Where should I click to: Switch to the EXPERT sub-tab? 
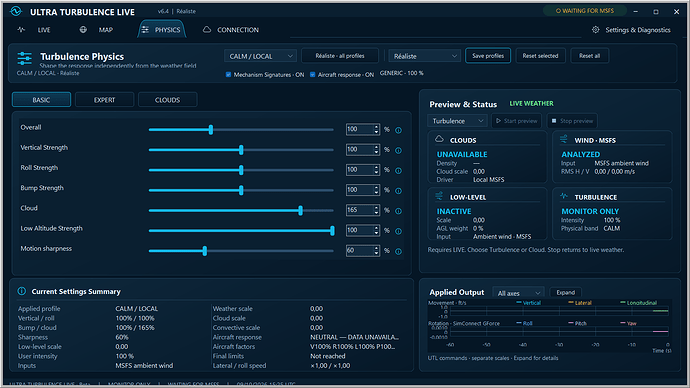tap(104, 100)
